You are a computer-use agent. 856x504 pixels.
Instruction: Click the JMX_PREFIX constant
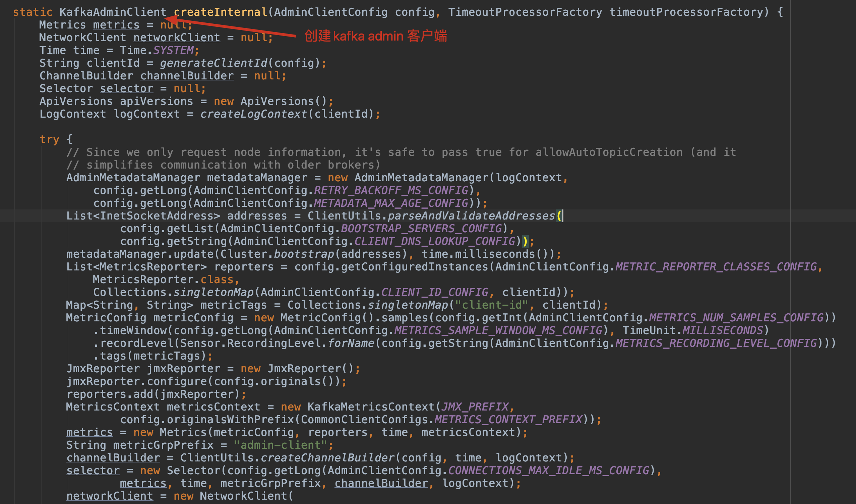coord(475,407)
